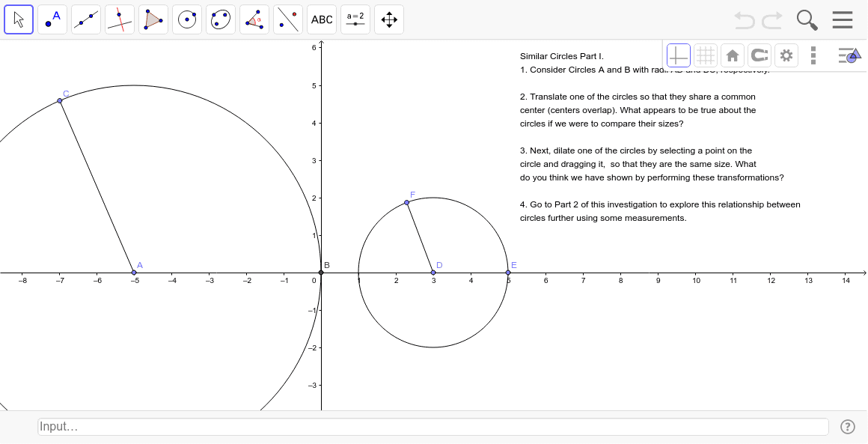Select the Polygon tool

(153, 19)
